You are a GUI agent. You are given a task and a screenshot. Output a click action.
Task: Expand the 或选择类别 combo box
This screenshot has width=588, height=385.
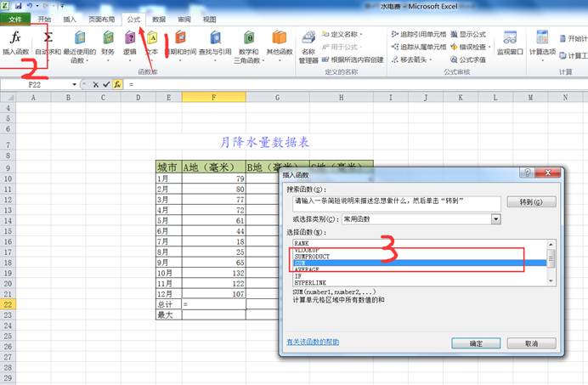[x=495, y=219]
